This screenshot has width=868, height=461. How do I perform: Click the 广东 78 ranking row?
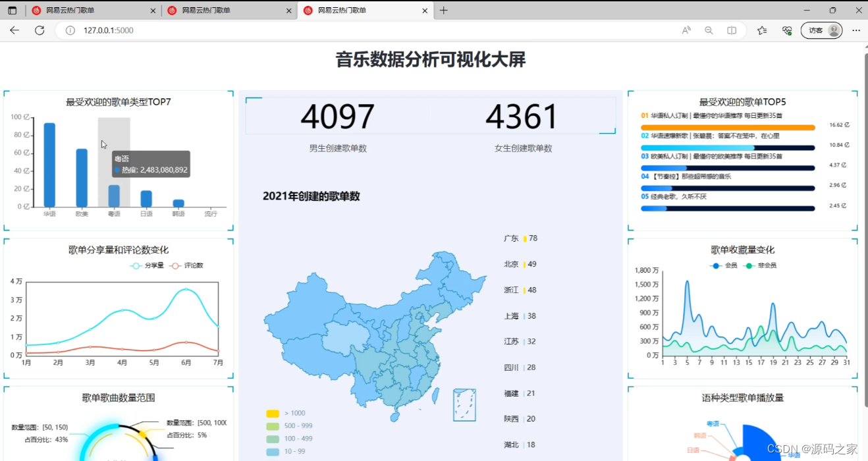(x=521, y=238)
